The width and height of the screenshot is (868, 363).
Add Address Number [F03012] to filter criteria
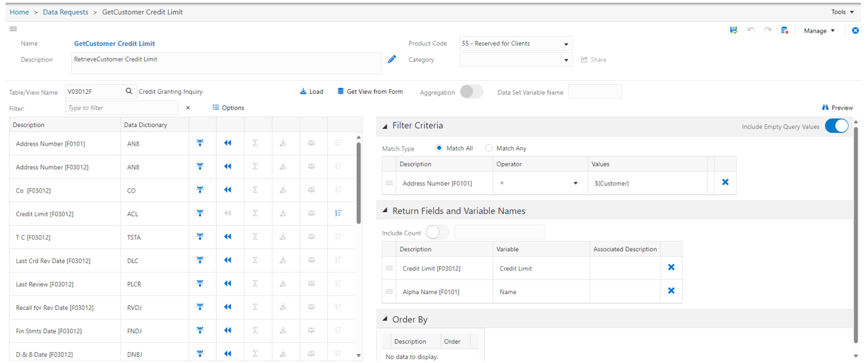point(200,167)
